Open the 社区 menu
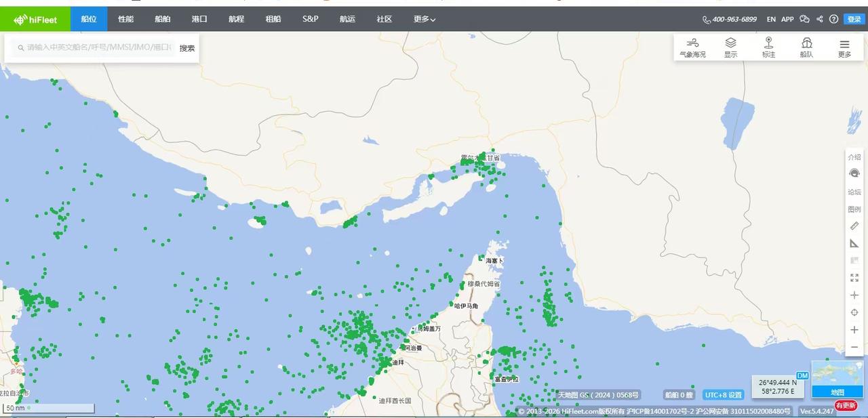 point(384,19)
